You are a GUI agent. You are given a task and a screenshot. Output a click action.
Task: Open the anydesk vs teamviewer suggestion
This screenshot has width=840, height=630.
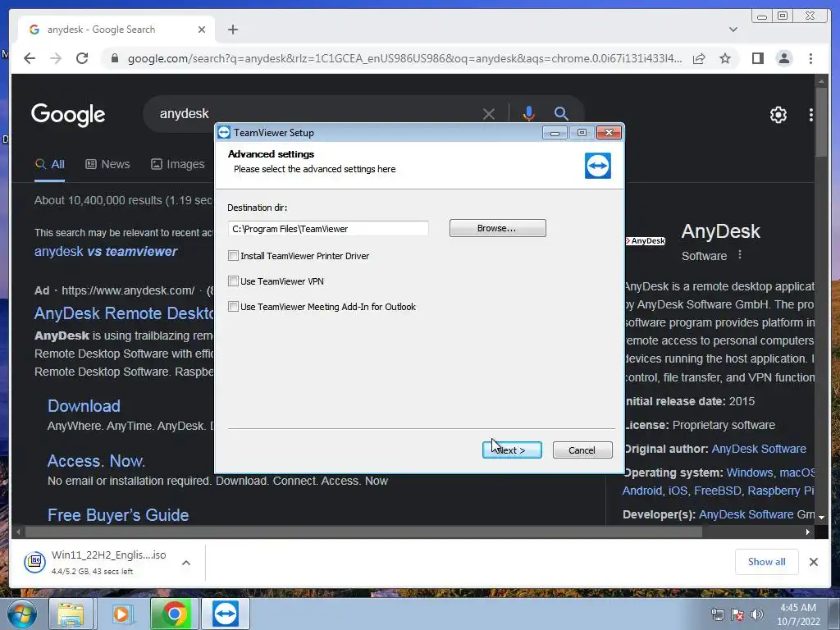(x=106, y=251)
